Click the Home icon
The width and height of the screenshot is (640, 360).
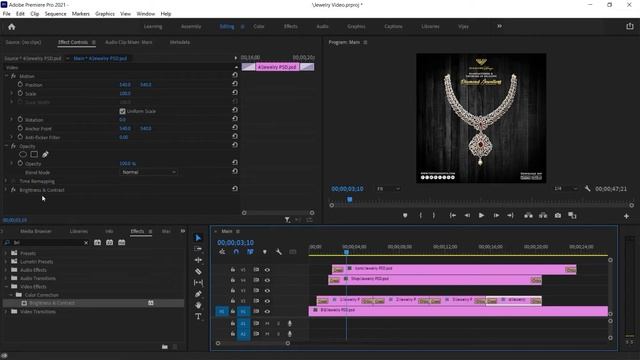click(x=11, y=27)
